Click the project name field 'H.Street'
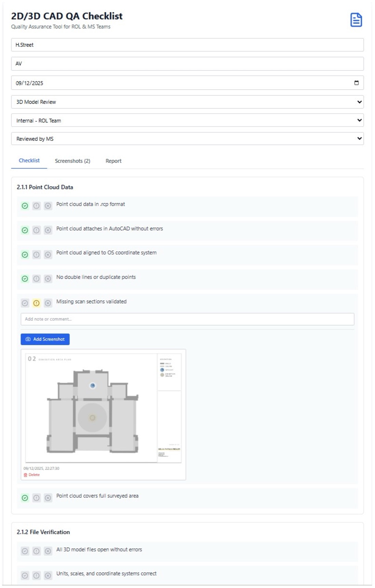Viewport: 375px width, 588px height. tap(187, 45)
